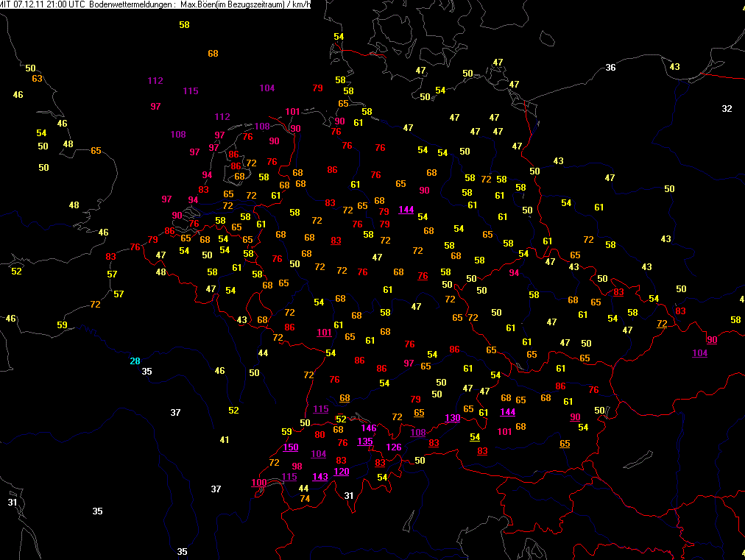The width and height of the screenshot is (745, 560).
Task: Click the 98 gust reading
Action: [x=297, y=467]
